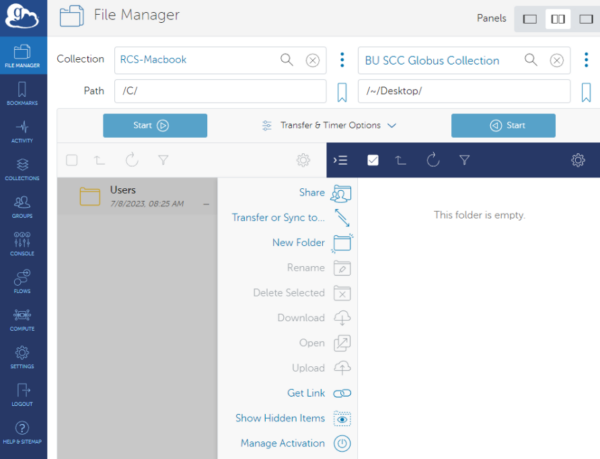Open Collections in the sidebar
600x459 pixels.
(x=22, y=169)
